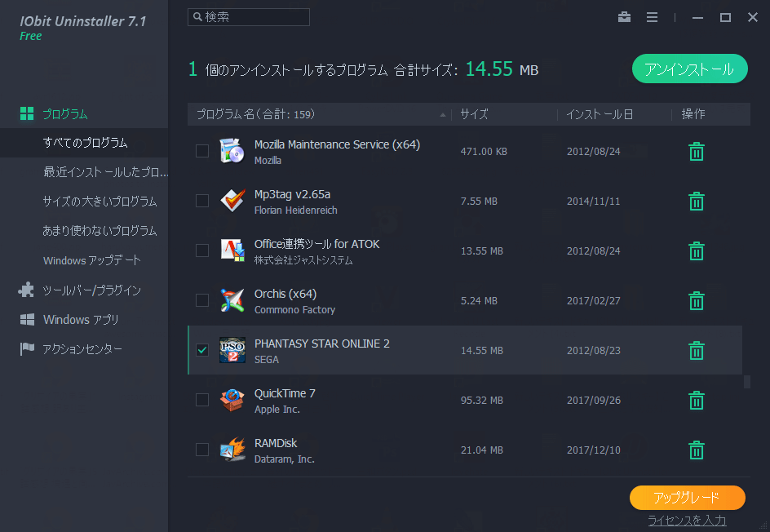Click the ライセンスを入力 link
Image resolution: width=770 pixels, height=532 pixels.
pos(687,520)
